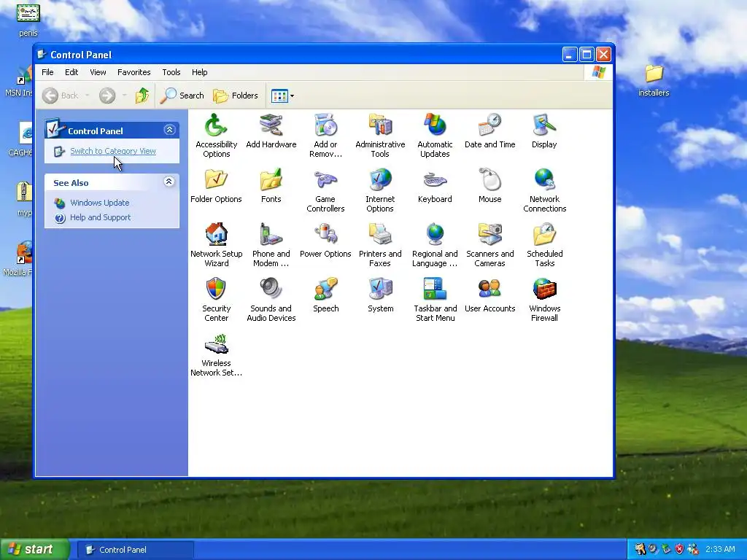This screenshot has height=560, width=747.
Task: Open the Windows Update link
Action: click(99, 203)
